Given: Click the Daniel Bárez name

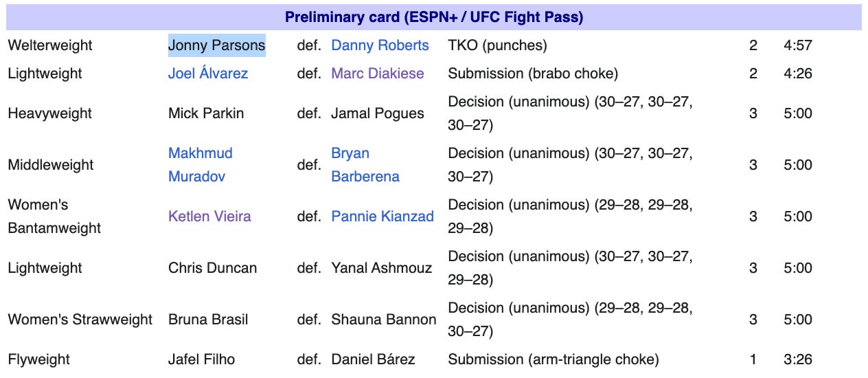Looking at the screenshot, I should (373, 359).
